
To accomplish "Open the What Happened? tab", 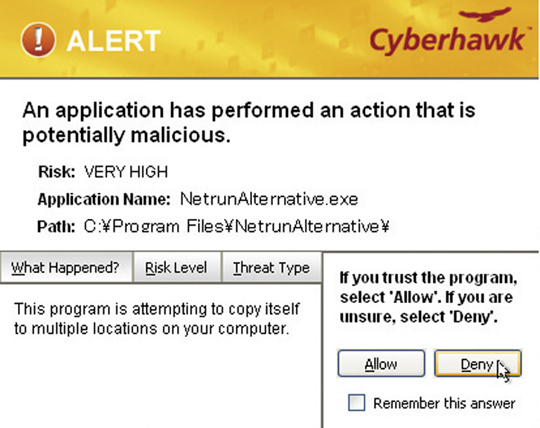I will tap(66, 268).
